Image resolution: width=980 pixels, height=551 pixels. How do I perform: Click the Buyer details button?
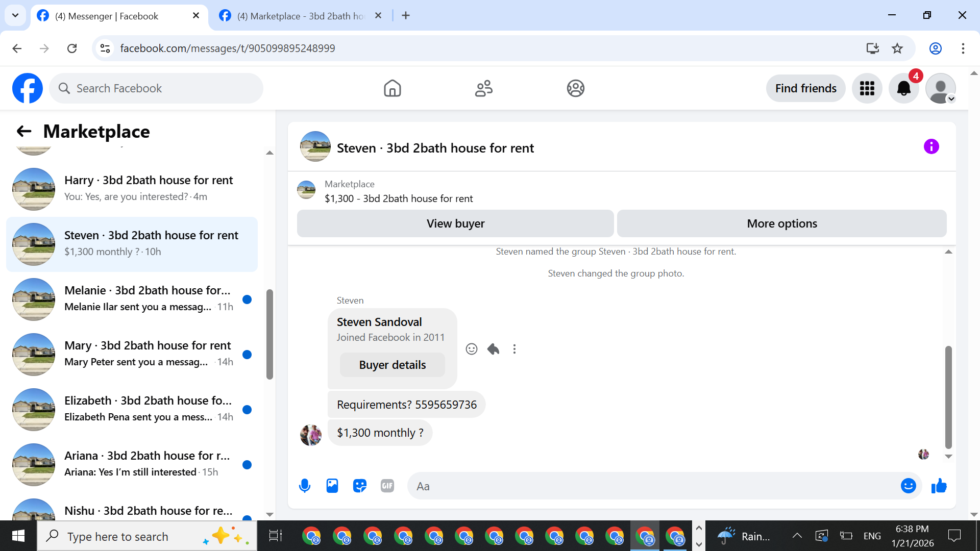click(392, 365)
